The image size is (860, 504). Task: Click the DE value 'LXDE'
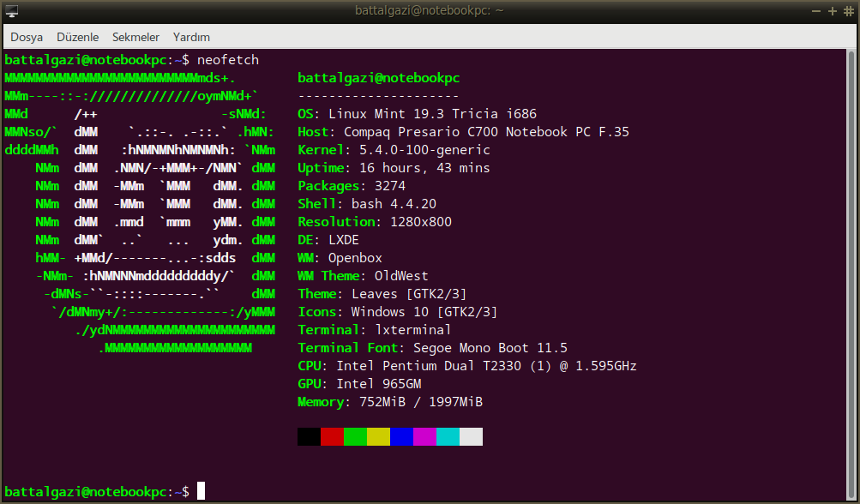click(343, 240)
